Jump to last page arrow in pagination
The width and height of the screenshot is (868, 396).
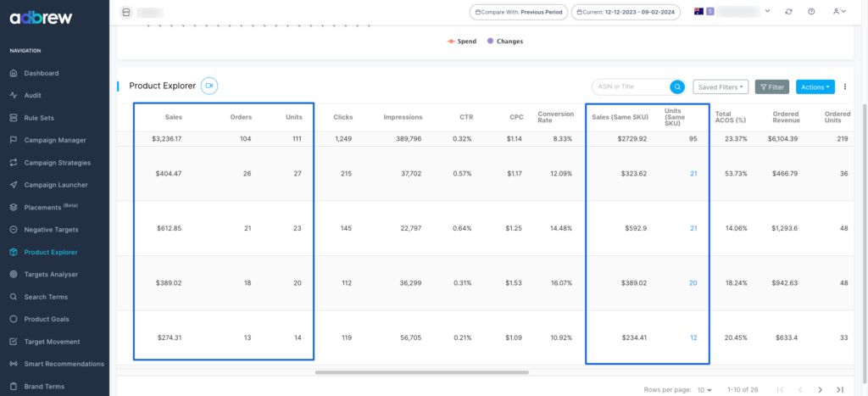click(x=840, y=390)
